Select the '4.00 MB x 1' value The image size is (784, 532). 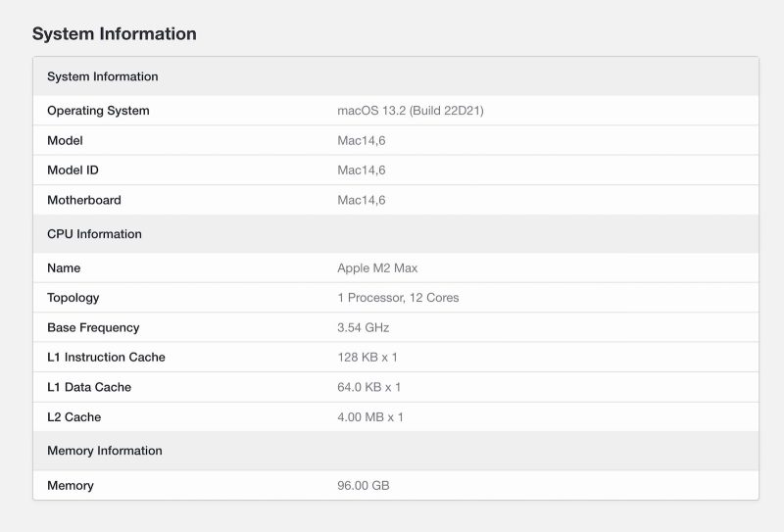tap(370, 417)
